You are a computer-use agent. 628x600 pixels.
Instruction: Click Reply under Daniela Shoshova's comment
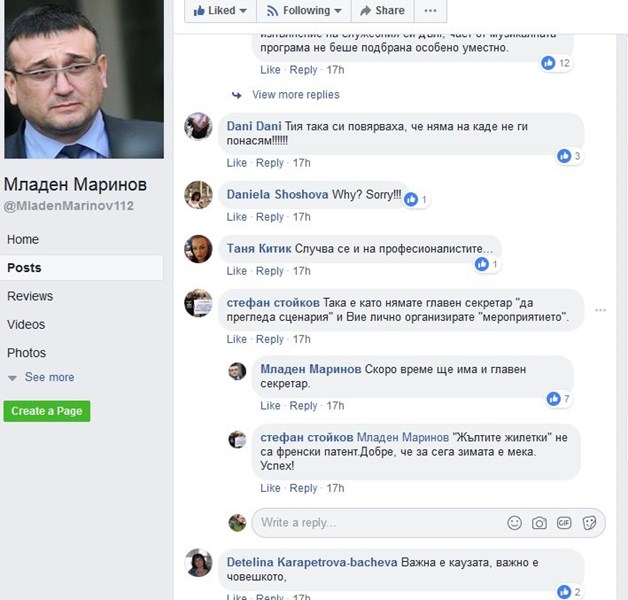click(x=270, y=217)
